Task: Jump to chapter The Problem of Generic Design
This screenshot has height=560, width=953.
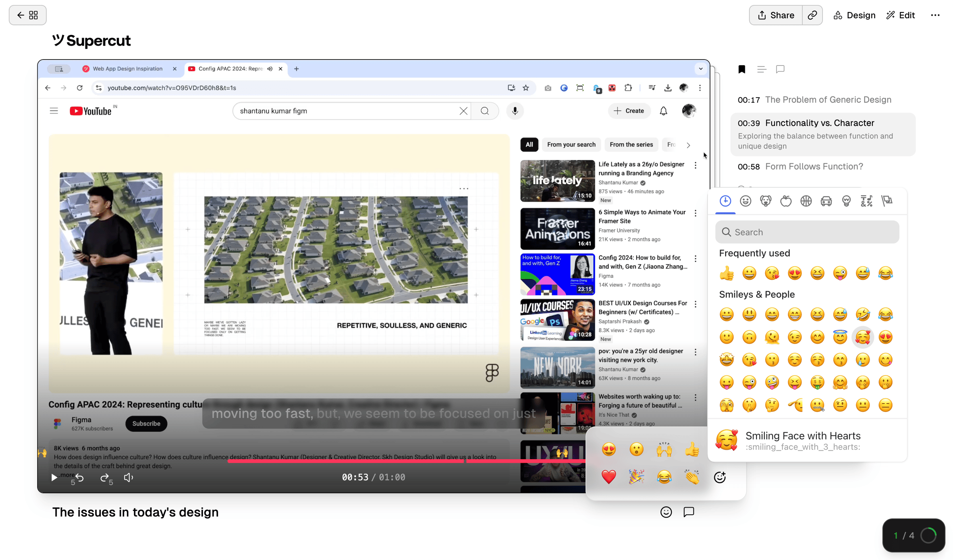Action: (814, 100)
